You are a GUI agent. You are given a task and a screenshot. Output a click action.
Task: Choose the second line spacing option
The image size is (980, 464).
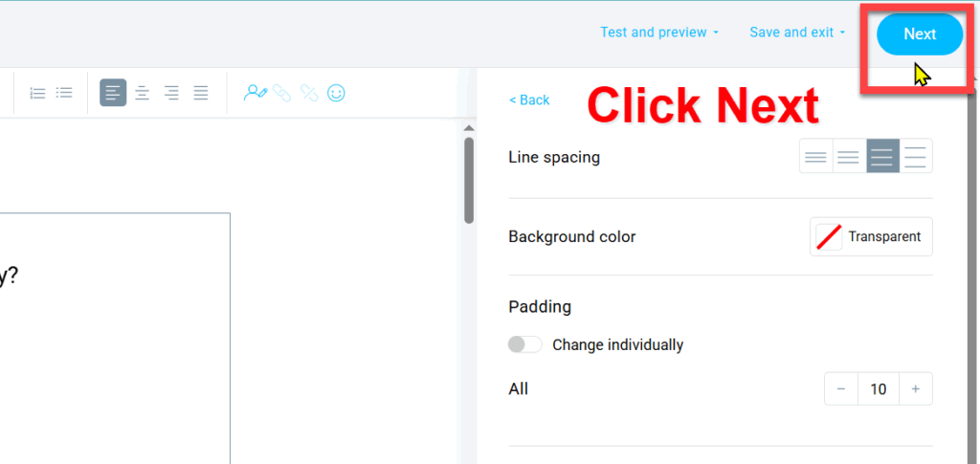coord(849,157)
